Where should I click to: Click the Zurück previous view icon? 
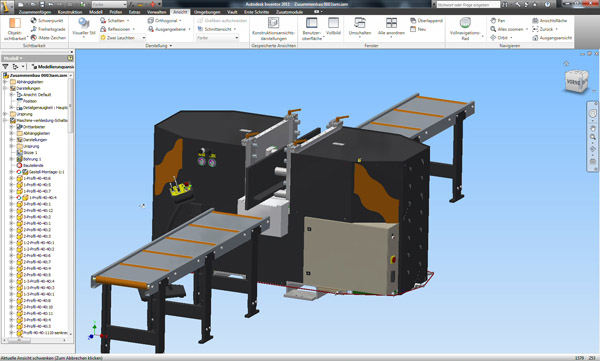coord(535,29)
